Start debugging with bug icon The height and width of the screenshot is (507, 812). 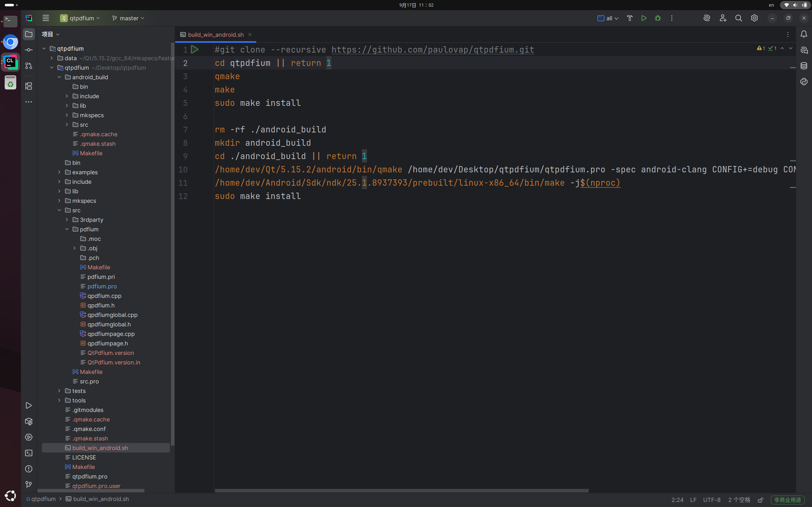pyautogui.click(x=658, y=18)
